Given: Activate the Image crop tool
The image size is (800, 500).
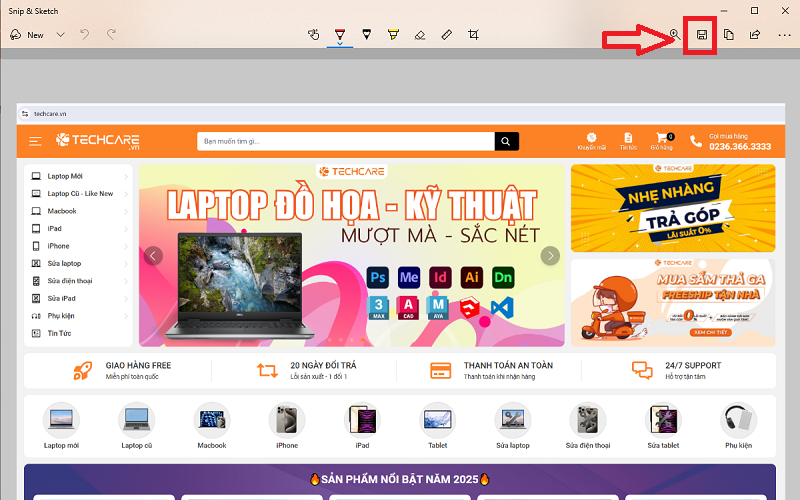Looking at the screenshot, I should (x=474, y=35).
